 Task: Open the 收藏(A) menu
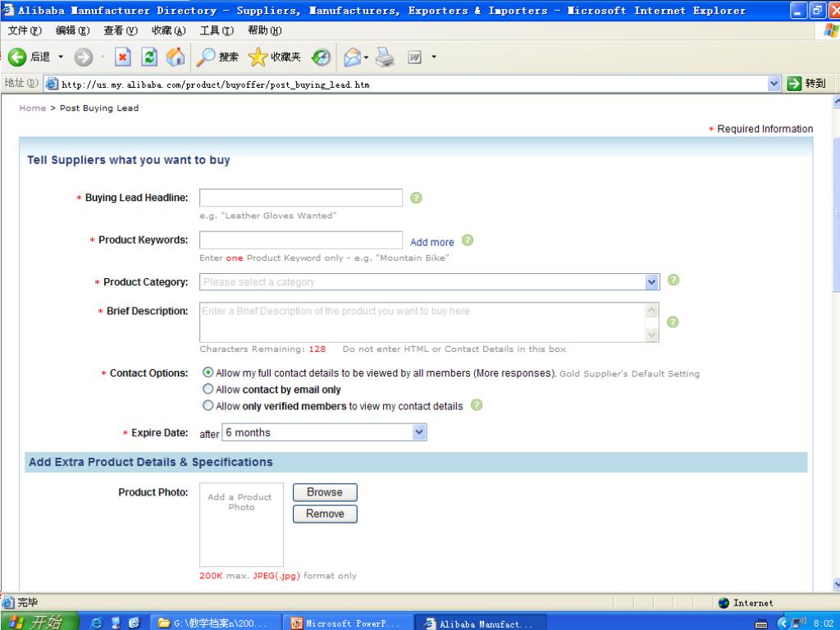pyautogui.click(x=169, y=30)
